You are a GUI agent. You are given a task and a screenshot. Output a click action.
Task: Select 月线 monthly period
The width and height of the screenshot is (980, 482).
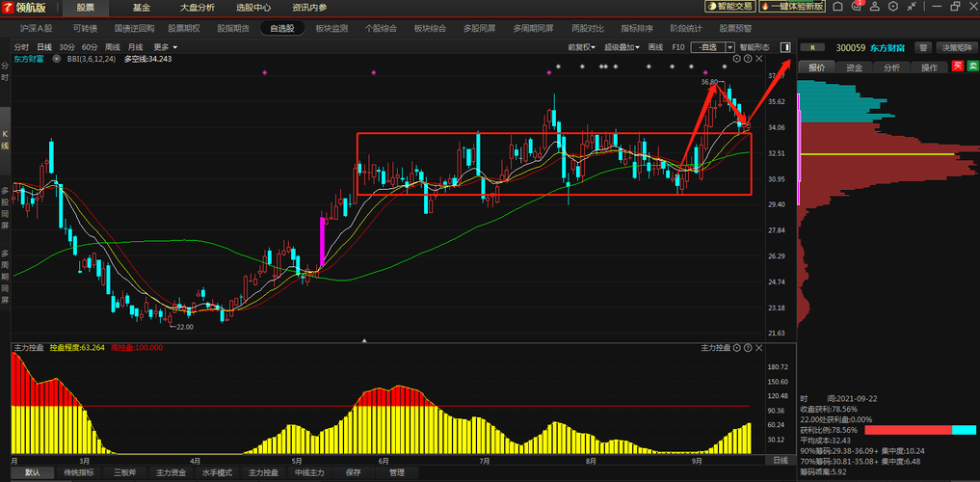tap(136, 47)
